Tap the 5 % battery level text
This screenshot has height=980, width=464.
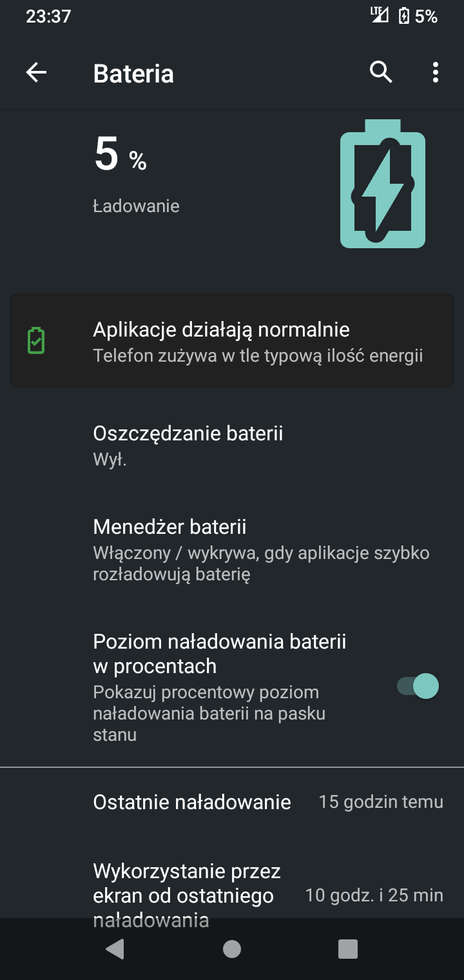pos(121,156)
